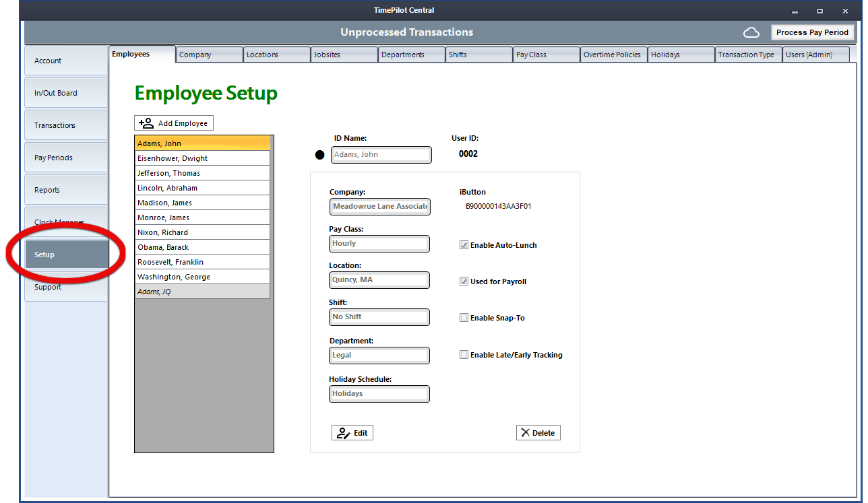Toggle the Enable Auto-Lunch checkbox
The width and height of the screenshot is (868, 503).
[x=464, y=244]
